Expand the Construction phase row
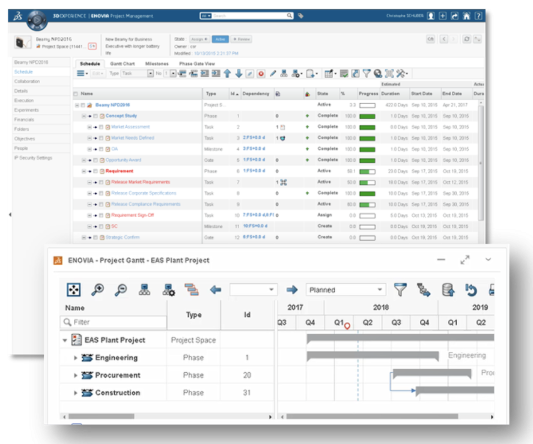 [x=75, y=393]
